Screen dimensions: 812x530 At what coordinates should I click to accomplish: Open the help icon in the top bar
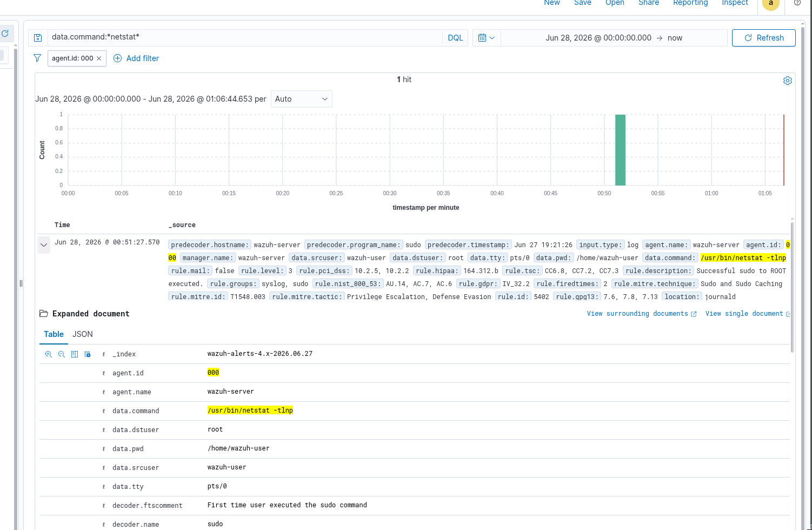pyautogui.click(x=797, y=3)
